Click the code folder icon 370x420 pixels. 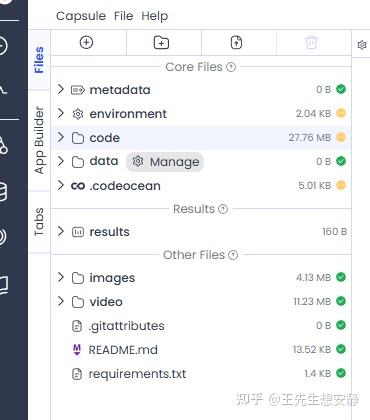click(x=78, y=138)
